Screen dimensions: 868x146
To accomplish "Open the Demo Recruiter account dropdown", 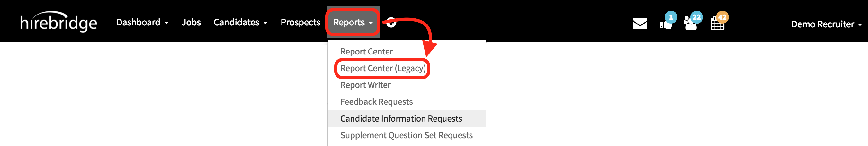I will click(x=826, y=24).
